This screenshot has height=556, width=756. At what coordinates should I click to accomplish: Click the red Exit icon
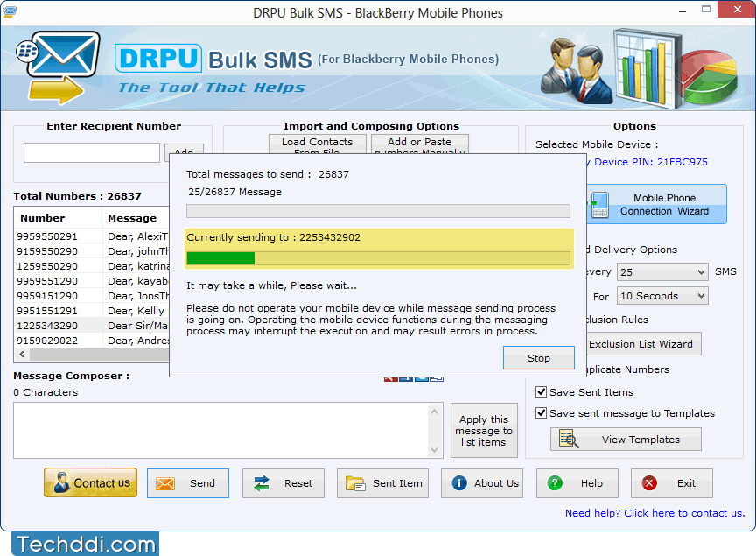point(649,482)
